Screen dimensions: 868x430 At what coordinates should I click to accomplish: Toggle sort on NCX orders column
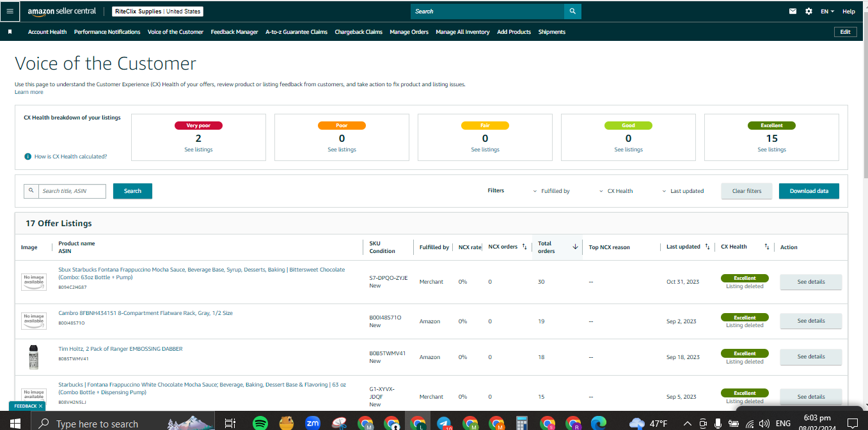coord(525,247)
